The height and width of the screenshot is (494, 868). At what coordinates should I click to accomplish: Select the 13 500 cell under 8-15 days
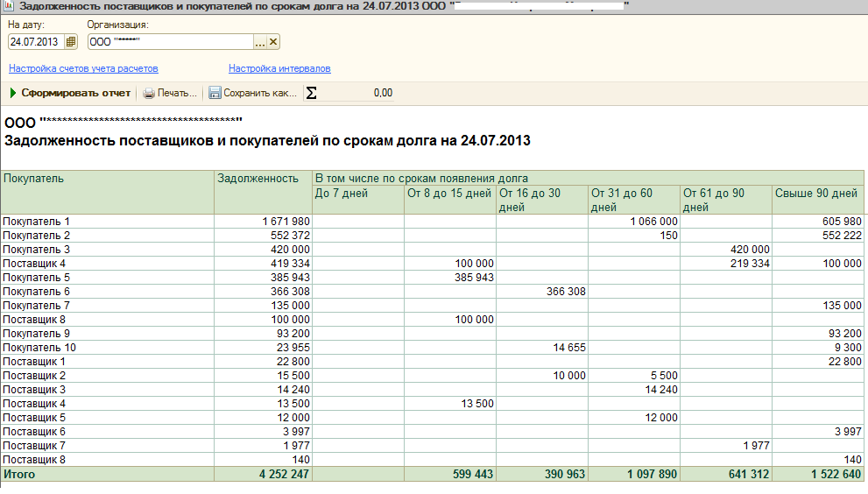point(450,404)
